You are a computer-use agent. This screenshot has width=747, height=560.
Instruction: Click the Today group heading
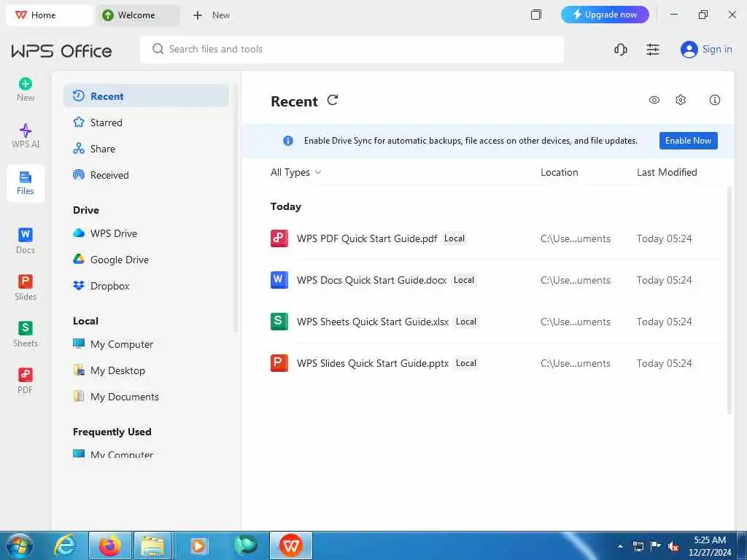tap(286, 206)
